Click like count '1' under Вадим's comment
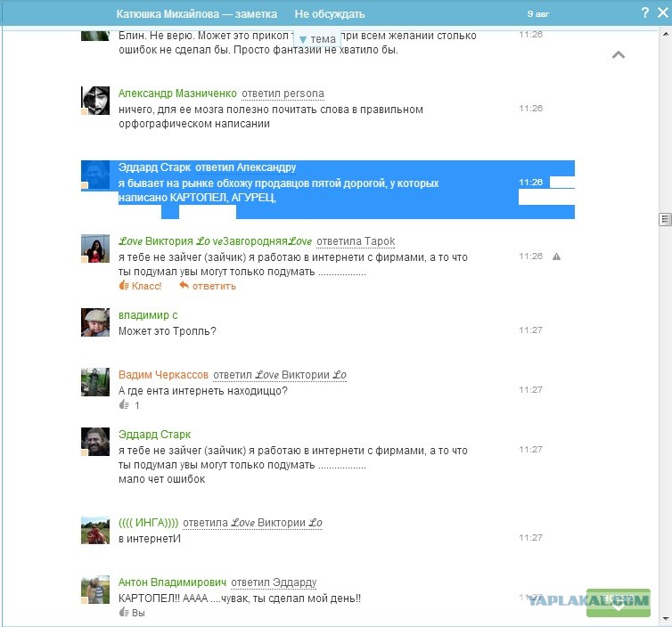 pos(136,405)
